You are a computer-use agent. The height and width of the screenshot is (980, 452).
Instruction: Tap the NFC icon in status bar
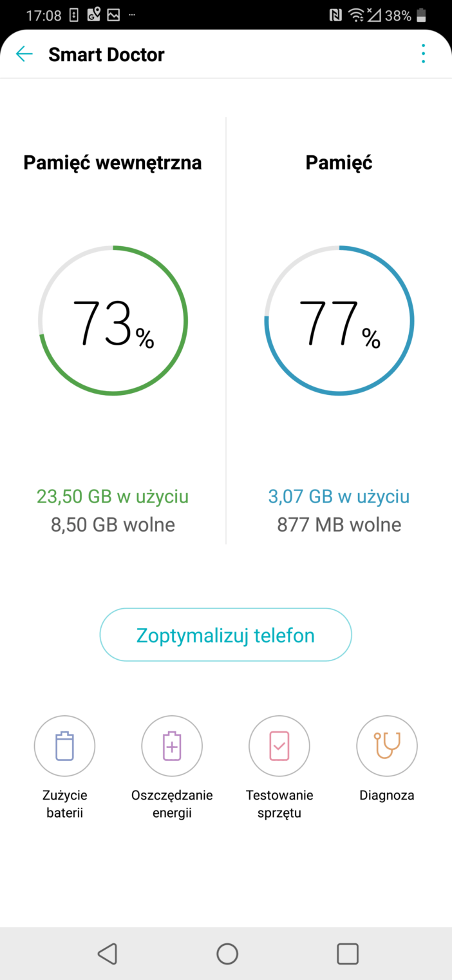click(335, 15)
